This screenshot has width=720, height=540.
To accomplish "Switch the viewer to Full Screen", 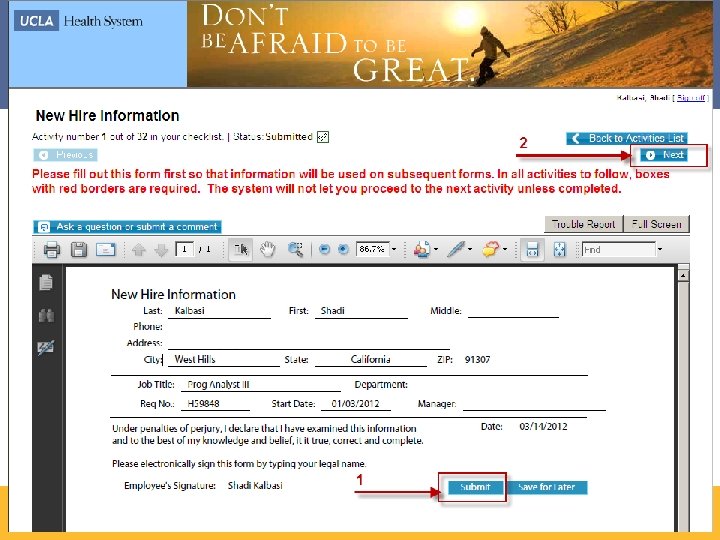I will coord(657,224).
